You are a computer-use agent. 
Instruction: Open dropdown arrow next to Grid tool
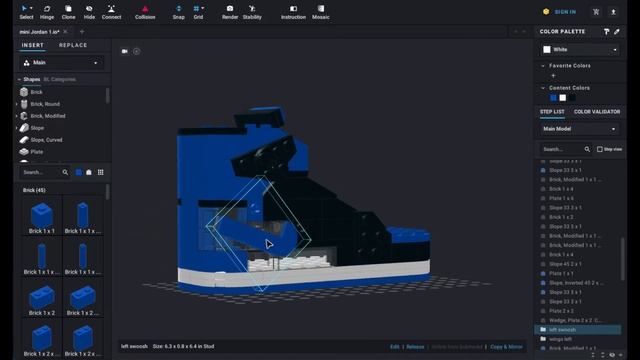tap(203, 8)
